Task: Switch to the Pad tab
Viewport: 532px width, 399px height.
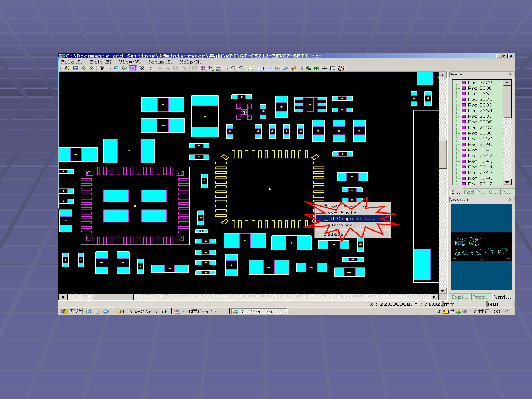Action: [x=468, y=192]
